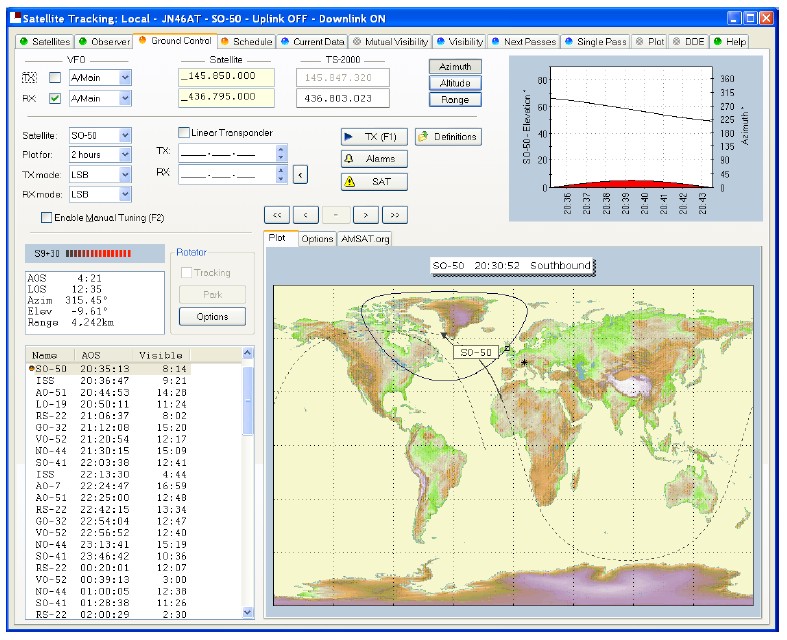Click the SO-50 satellite marker on map
Screen dimensions: 787x640
click(444, 335)
